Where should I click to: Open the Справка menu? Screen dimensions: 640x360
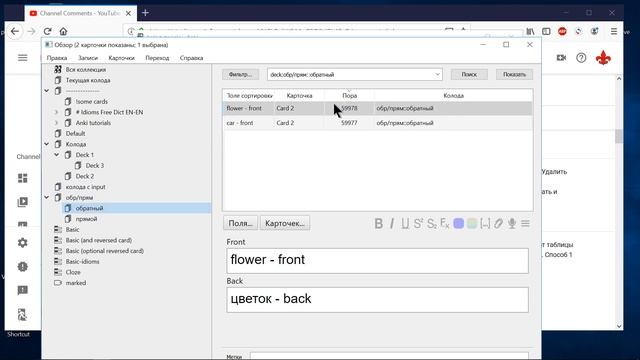click(191, 58)
